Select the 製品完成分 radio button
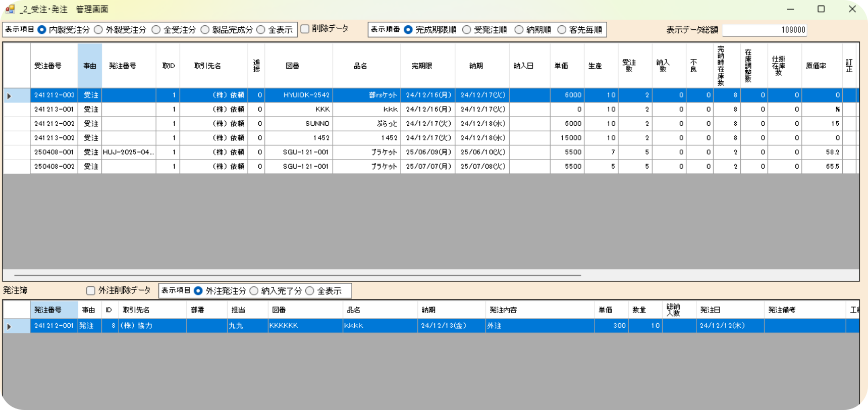 coord(205,30)
